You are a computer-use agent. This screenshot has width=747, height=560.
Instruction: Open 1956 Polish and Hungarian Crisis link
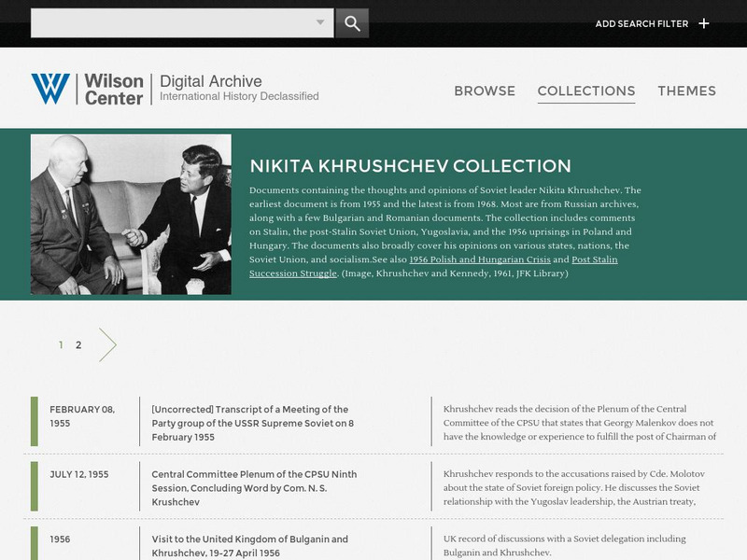[x=480, y=259]
